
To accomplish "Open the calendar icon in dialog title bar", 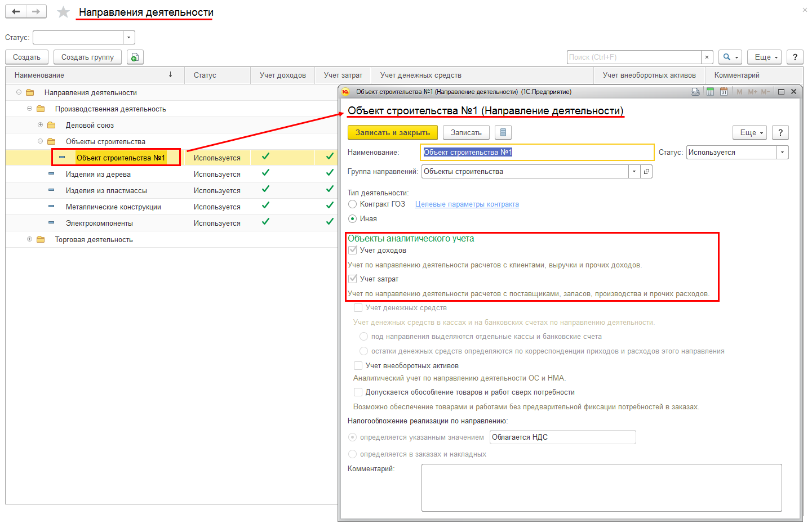I will (724, 92).
